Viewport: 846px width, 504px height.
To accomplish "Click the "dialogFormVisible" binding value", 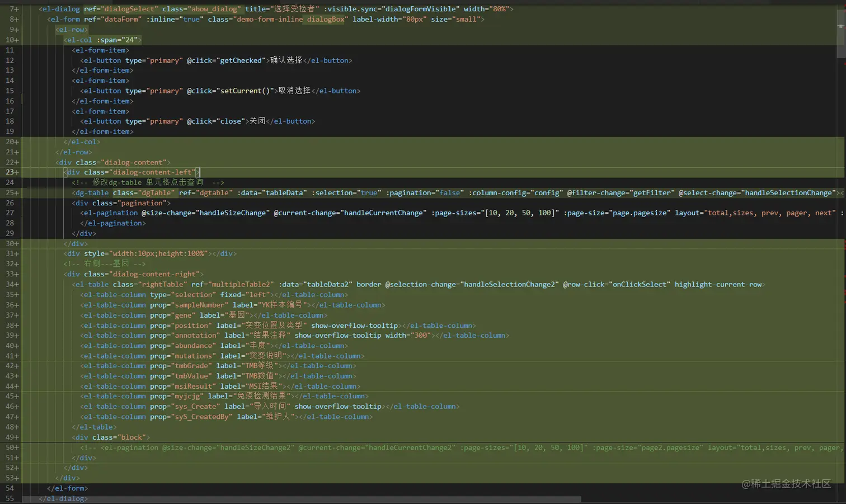I will [420, 9].
